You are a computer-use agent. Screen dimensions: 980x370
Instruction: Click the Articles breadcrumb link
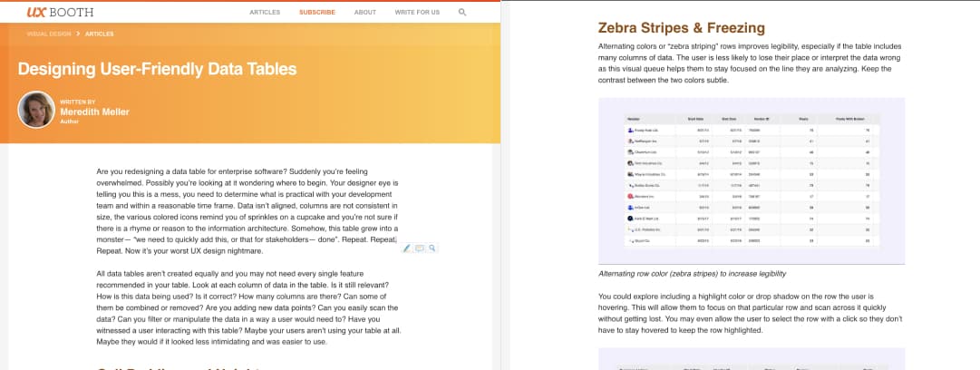pos(99,34)
